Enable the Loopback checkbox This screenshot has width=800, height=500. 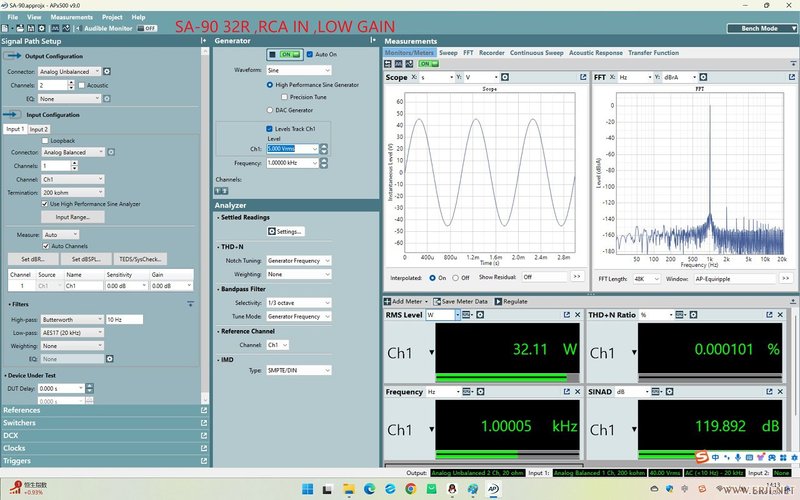pos(45,141)
